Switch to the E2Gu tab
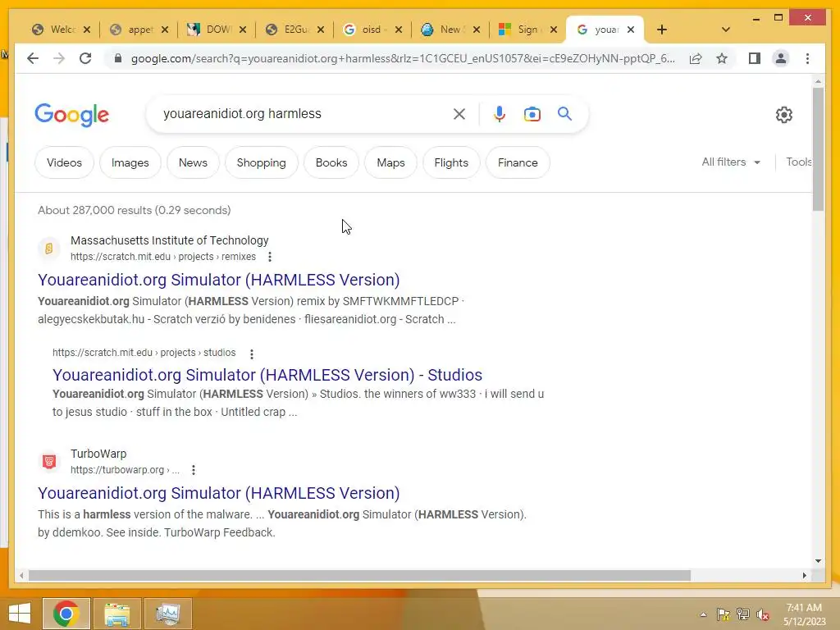Image resolution: width=840 pixels, height=630 pixels. [x=288, y=30]
